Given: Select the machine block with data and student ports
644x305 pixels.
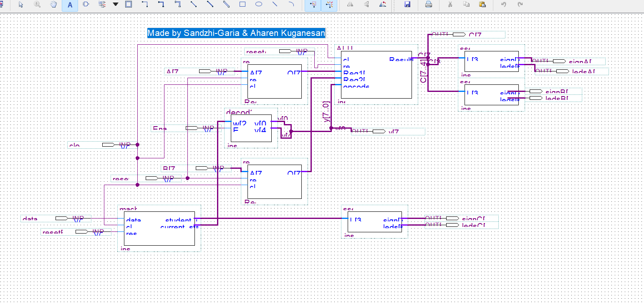Looking at the screenshot, I should (x=159, y=229).
